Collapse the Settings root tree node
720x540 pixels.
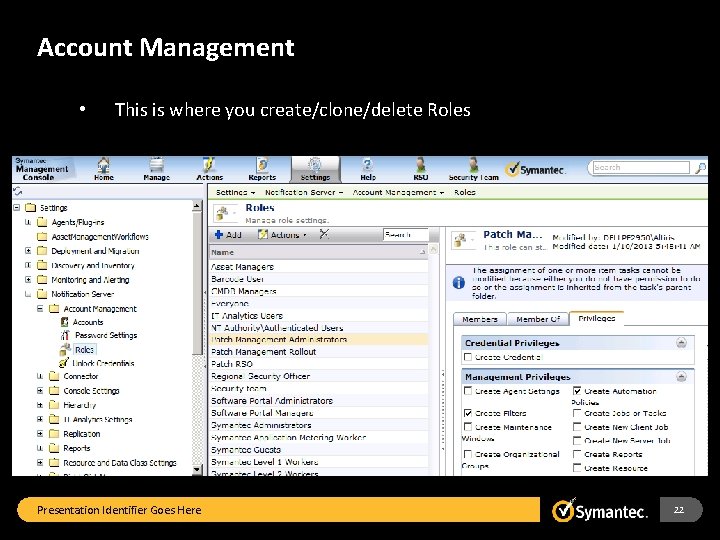17,208
